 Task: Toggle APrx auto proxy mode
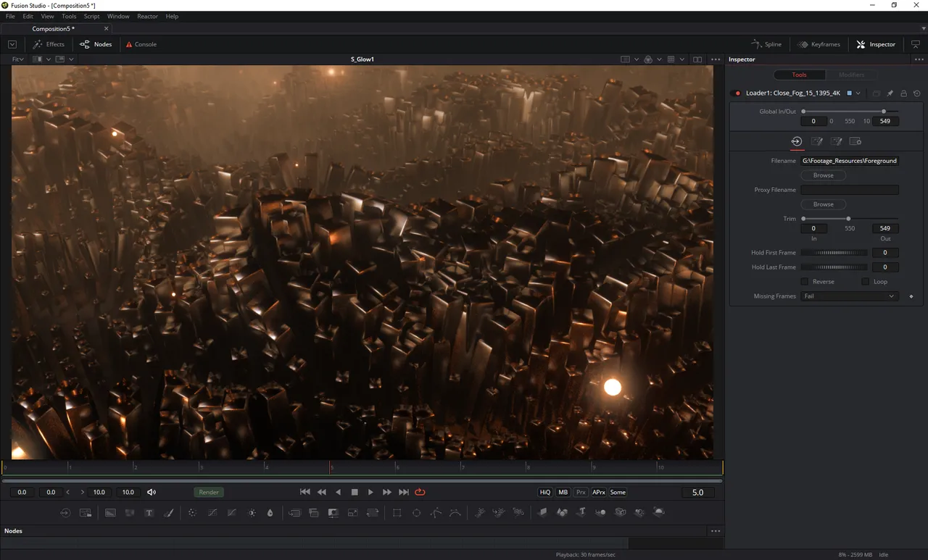point(599,492)
